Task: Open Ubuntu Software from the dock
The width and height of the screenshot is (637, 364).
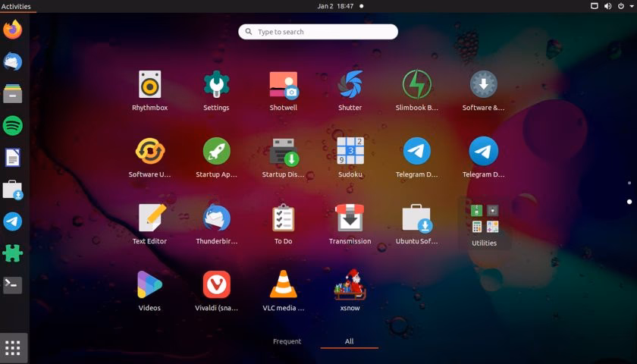Action: (13, 190)
